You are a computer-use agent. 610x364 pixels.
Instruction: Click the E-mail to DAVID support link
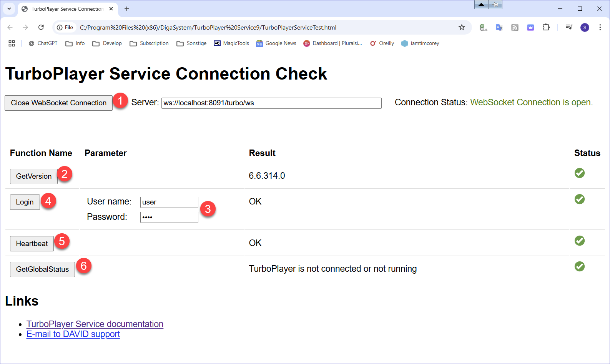[x=73, y=334]
